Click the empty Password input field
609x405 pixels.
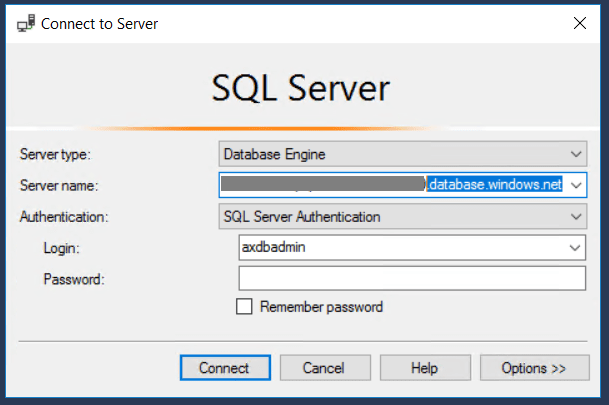coord(411,278)
